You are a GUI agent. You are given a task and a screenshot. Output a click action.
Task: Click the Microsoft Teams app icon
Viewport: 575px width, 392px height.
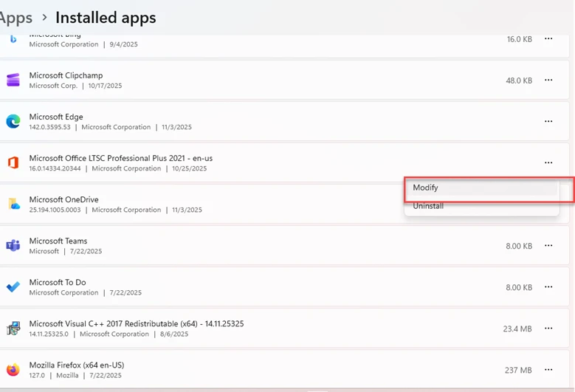click(13, 246)
